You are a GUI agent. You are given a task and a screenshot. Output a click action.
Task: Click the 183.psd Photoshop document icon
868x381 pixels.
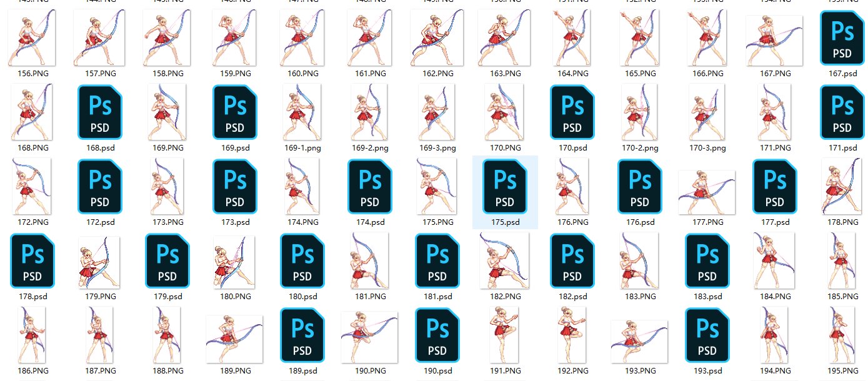tap(707, 260)
